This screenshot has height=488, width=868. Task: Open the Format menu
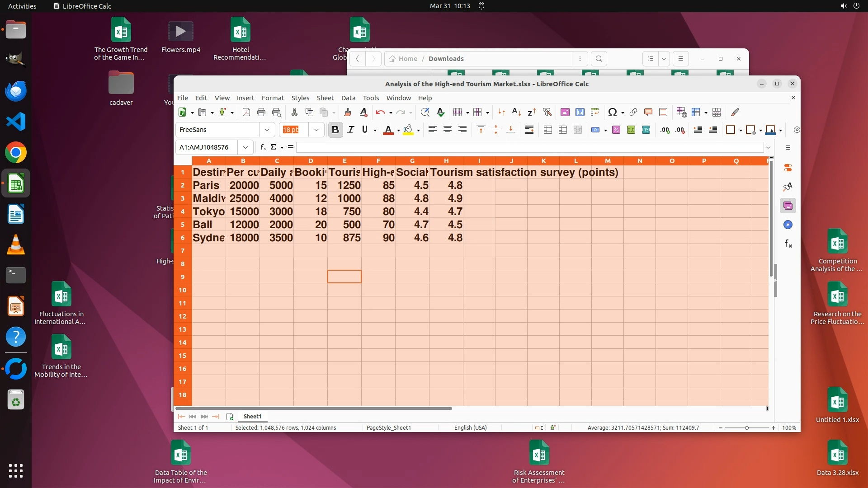coord(273,98)
